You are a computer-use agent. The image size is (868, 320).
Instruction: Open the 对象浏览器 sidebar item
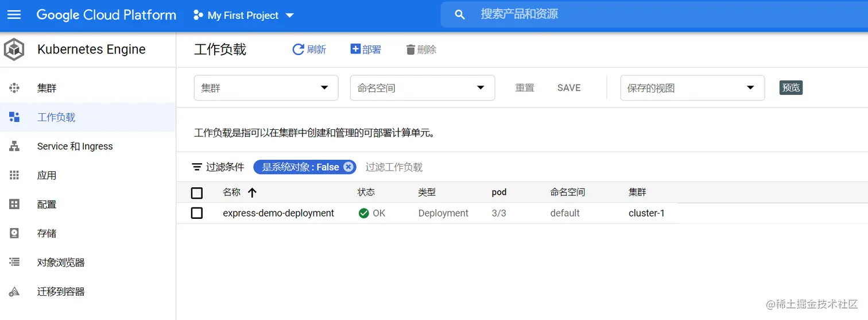pos(88,263)
